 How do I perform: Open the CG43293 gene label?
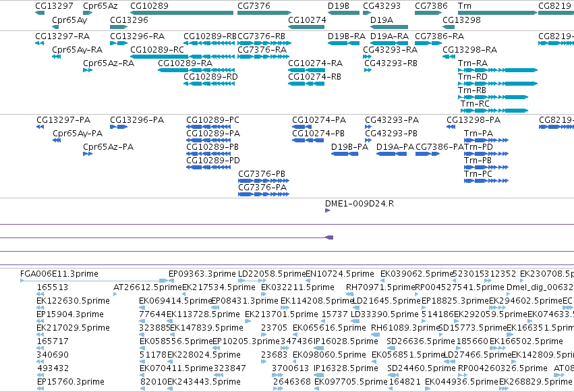[382, 6]
